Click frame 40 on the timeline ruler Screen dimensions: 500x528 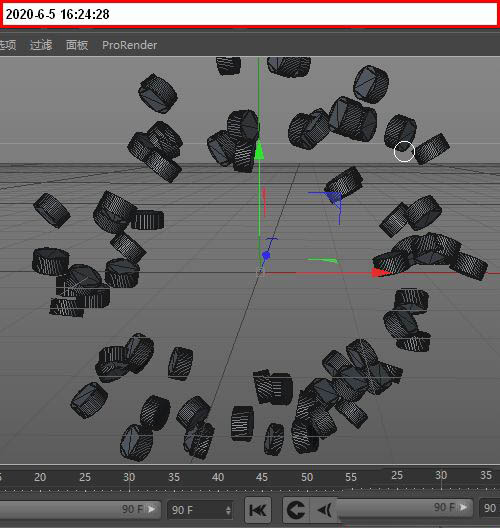pos(218,477)
